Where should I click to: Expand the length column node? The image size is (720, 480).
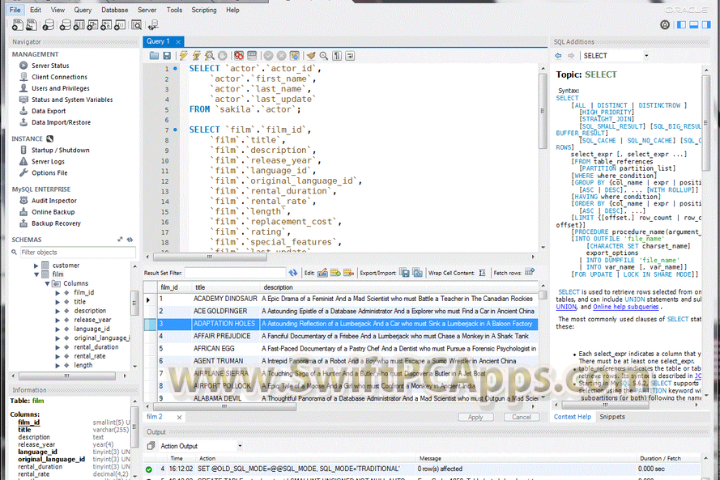tap(58, 365)
